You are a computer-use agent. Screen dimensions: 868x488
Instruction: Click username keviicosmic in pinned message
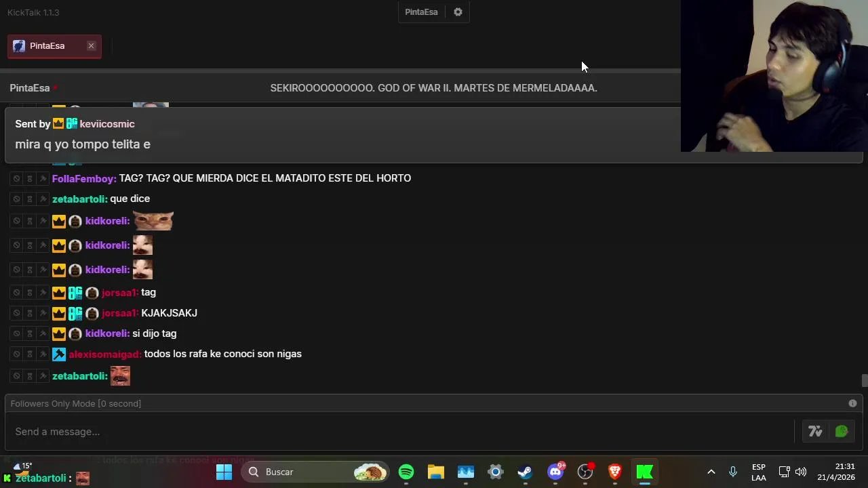tap(107, 124)
